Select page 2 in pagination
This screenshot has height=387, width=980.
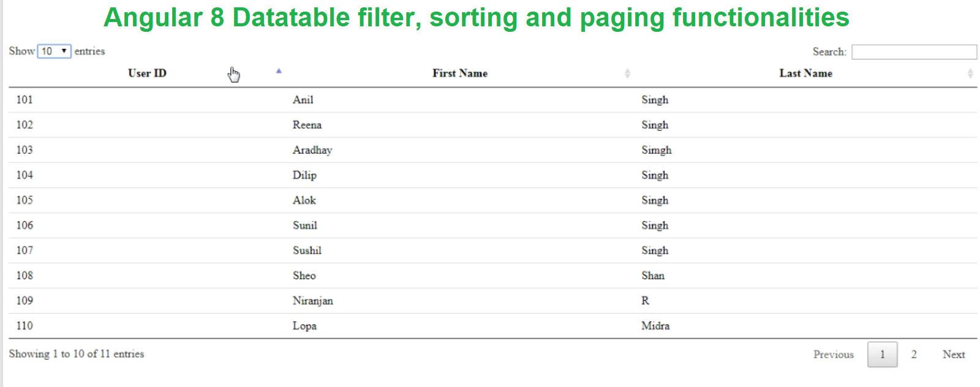click(914, 354)
